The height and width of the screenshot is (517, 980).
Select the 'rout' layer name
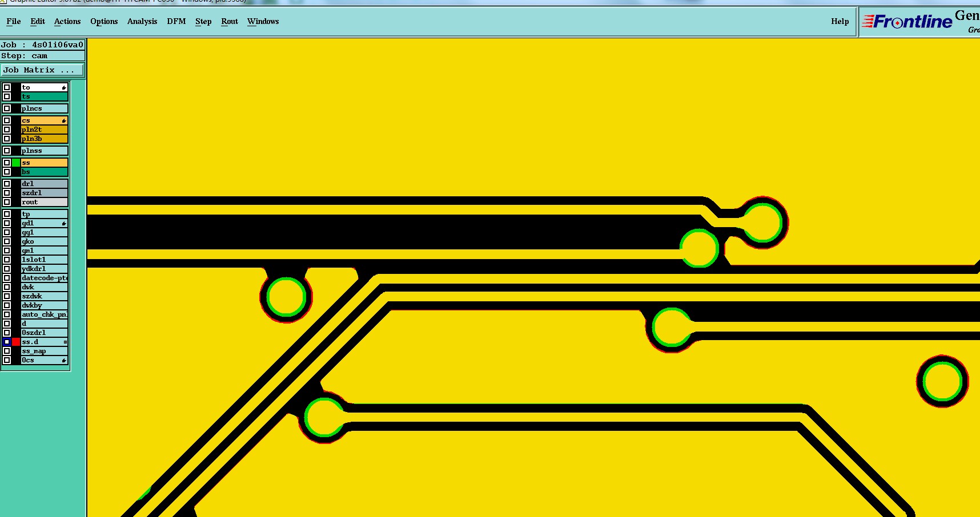45,202
